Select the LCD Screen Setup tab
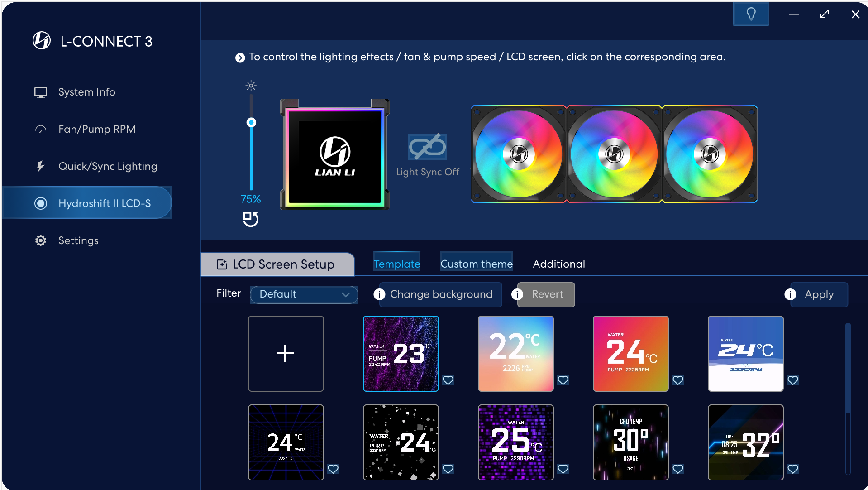 pos(278,264)
